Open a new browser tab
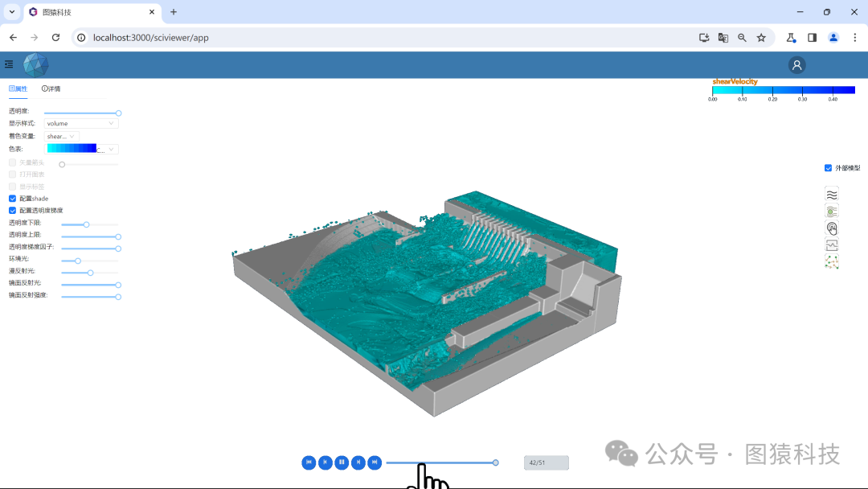 point(174,11)
